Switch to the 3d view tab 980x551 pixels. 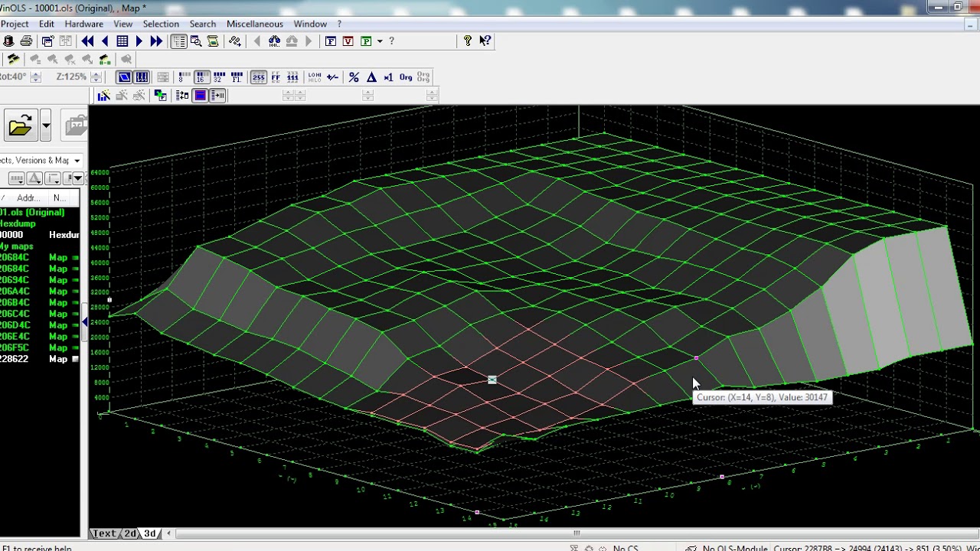150,533
